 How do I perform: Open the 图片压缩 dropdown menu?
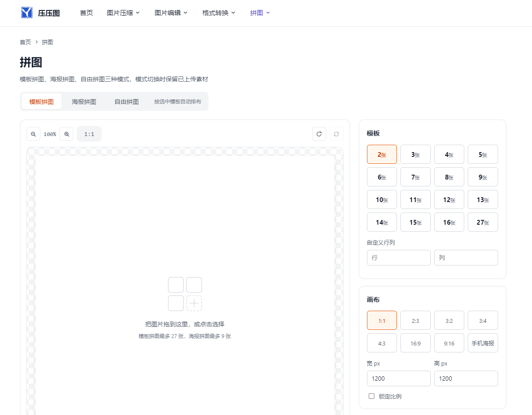coord(123,13)
